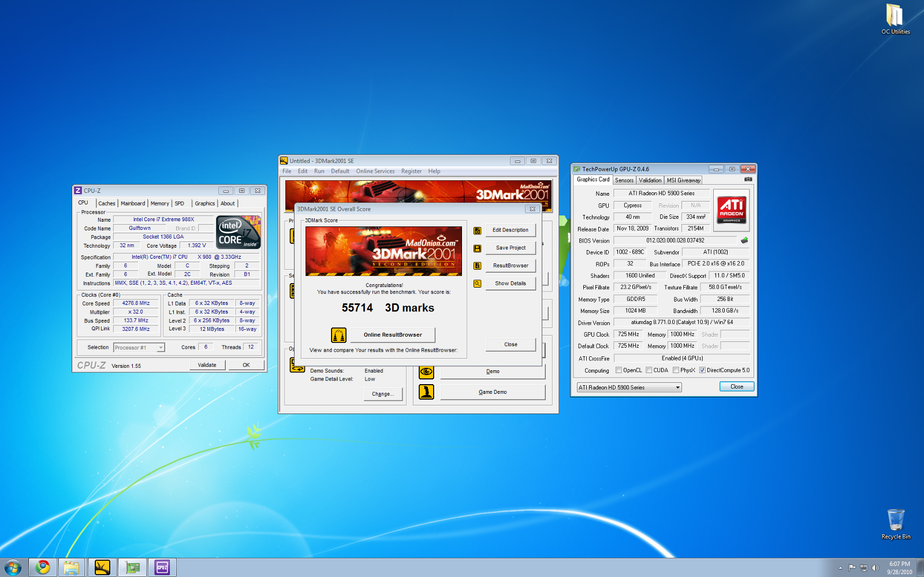Click the magnifier Show Details icon
This screenshot has height=577, width=924.
click(x=477, y=284)
